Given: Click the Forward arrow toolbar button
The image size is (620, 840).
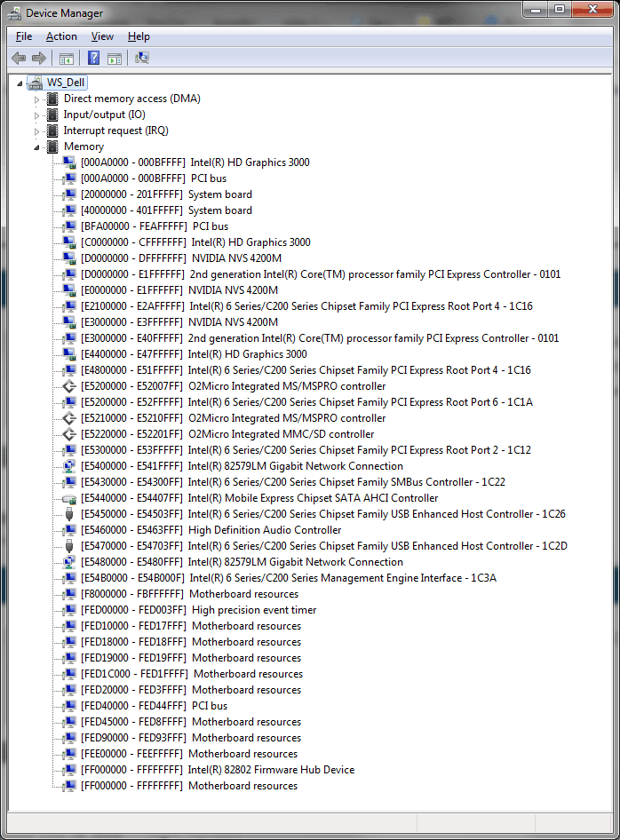Looking at the screenshot, I should coord(39,59).
